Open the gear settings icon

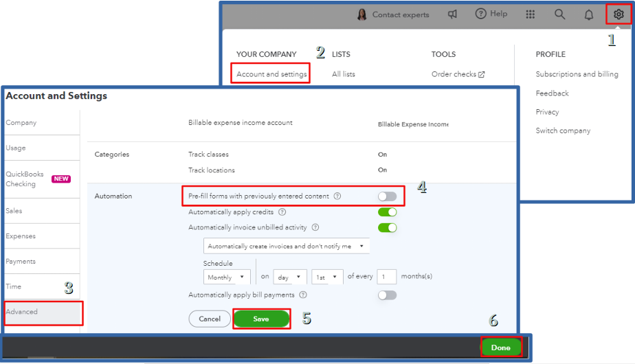coord(619,14)
